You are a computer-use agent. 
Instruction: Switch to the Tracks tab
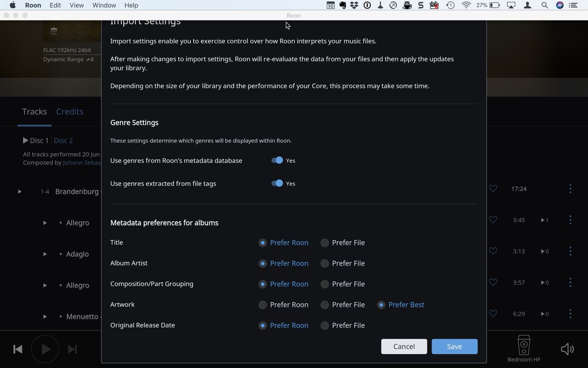34,112
